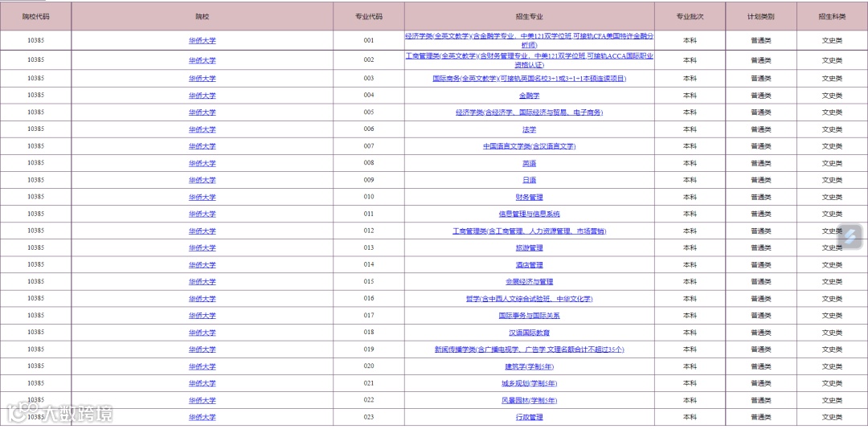Open the 国际商务(全英文教学) link

pyautogui.click(x=529, y=79)
